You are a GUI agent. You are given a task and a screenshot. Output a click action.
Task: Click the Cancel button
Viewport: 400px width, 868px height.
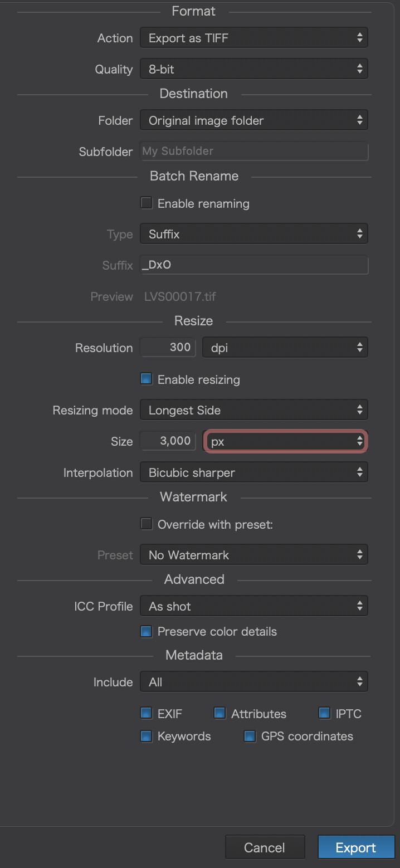(265, 847)
